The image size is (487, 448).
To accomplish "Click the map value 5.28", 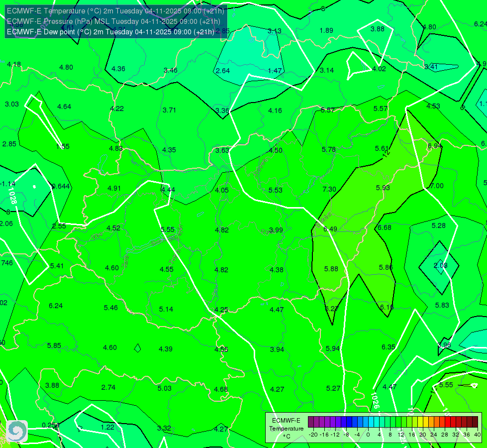I will [439, 225].
